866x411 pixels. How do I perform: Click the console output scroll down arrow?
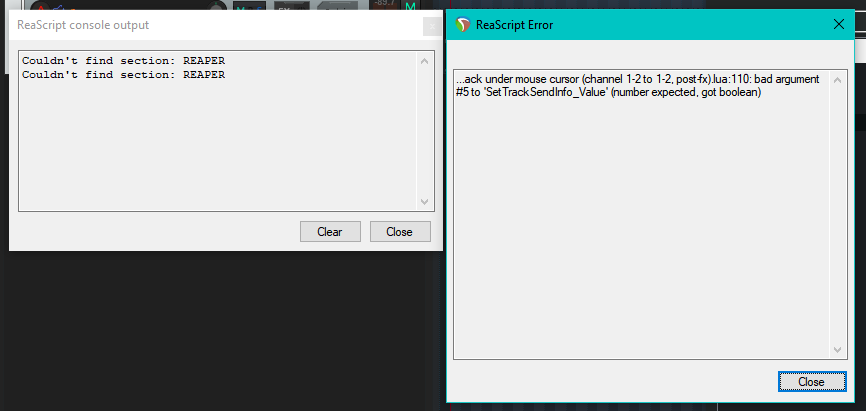[424, 202]
